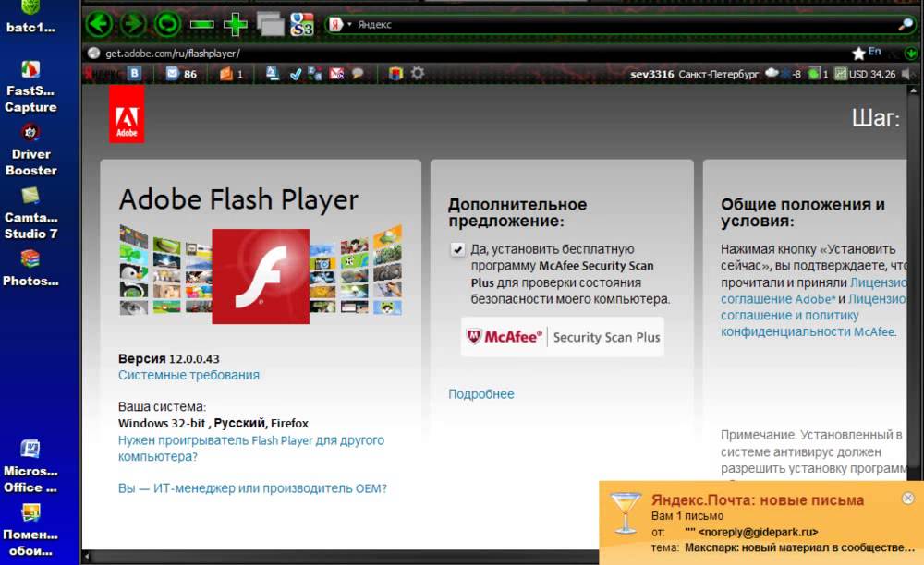This screenshot has height=565, width=924.
Task: Zoom out with the green minus icon
Action: point(202,25)
